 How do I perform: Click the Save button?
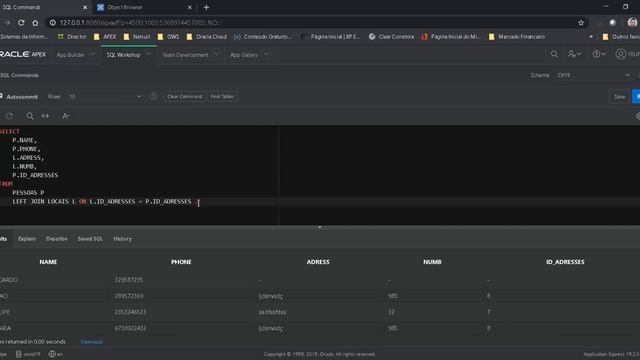(x=619, y=97)
